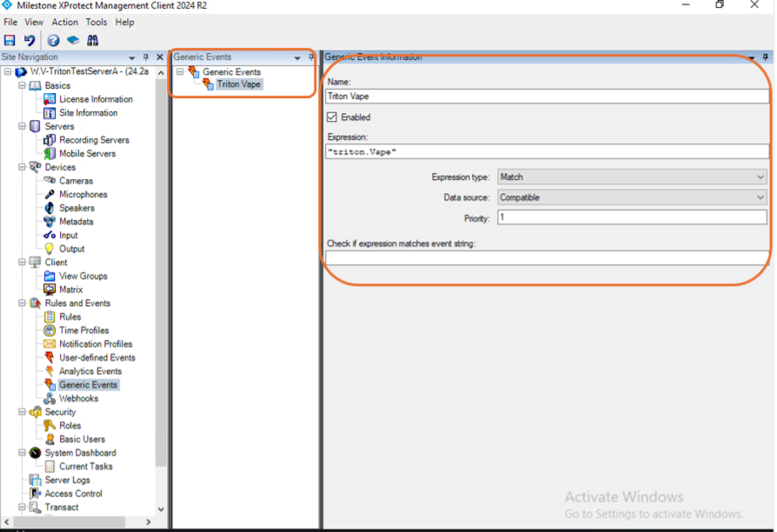Click the Output lightbulb icon
Image resolution: width=777 pixels, height=532 pixels.
[x=50, y=249]
